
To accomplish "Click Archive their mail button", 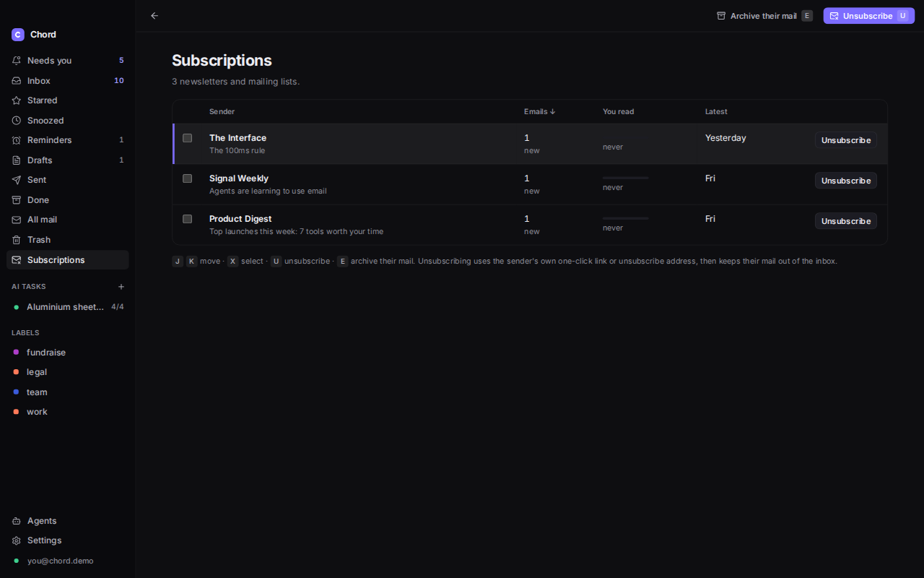I will coord(764,16).
